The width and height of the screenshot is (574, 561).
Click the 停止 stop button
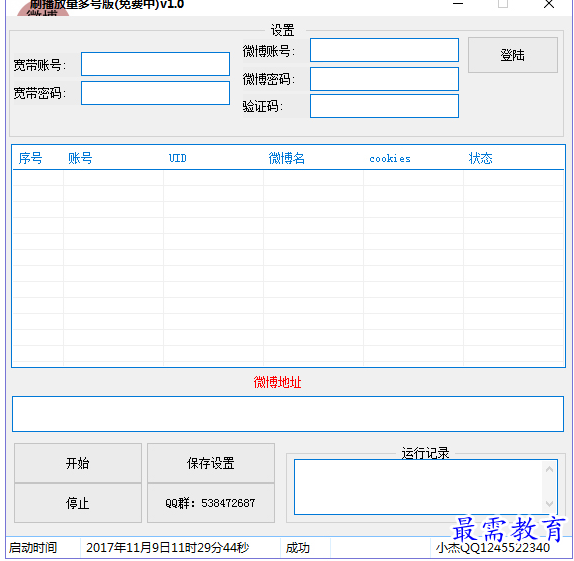(x=78, y=503)
